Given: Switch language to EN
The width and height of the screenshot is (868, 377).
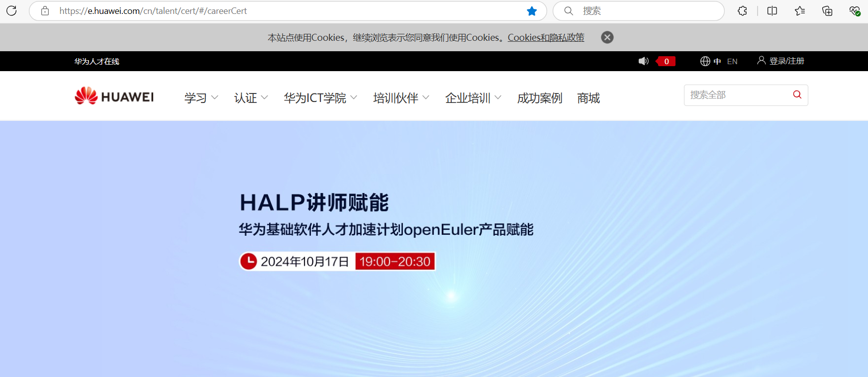Looking at the screenshot, I should point(732,62).
